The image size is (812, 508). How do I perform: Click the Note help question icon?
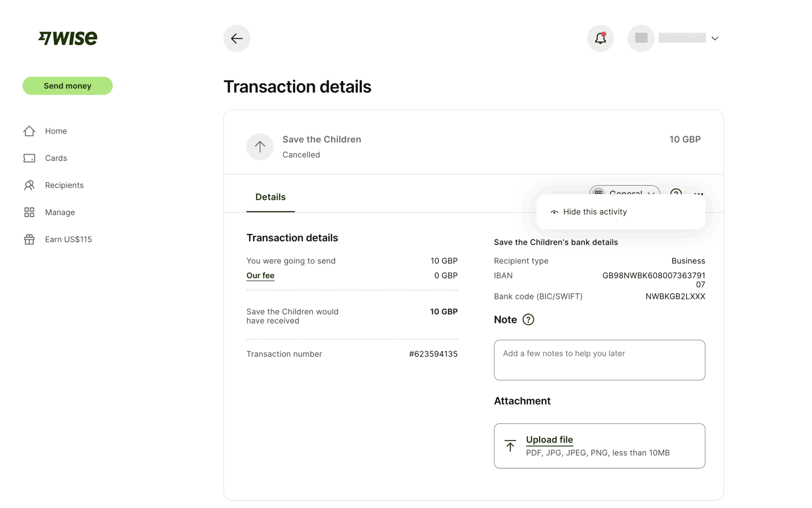528,320
